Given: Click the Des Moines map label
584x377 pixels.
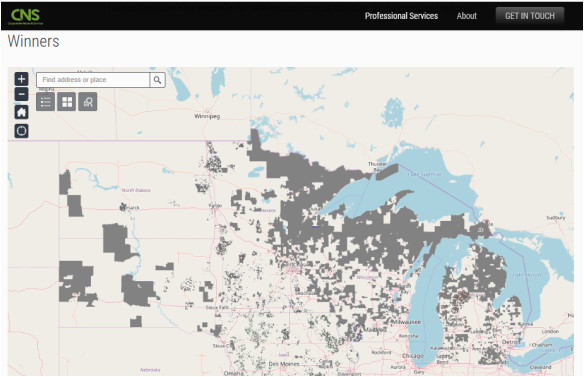Looking at the screenshot, I should (284, 364).
